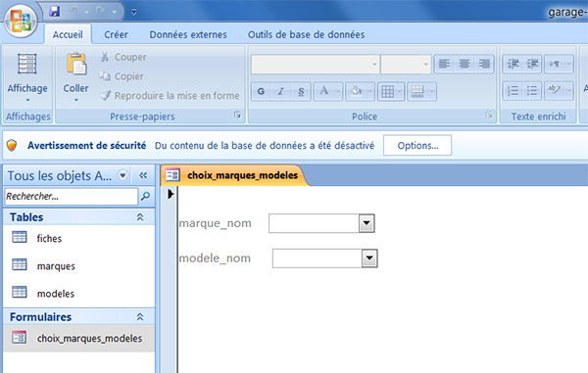Viewport: 588px width, 373px height.
Task: Start a bulleted list
Action: [532, 91]
